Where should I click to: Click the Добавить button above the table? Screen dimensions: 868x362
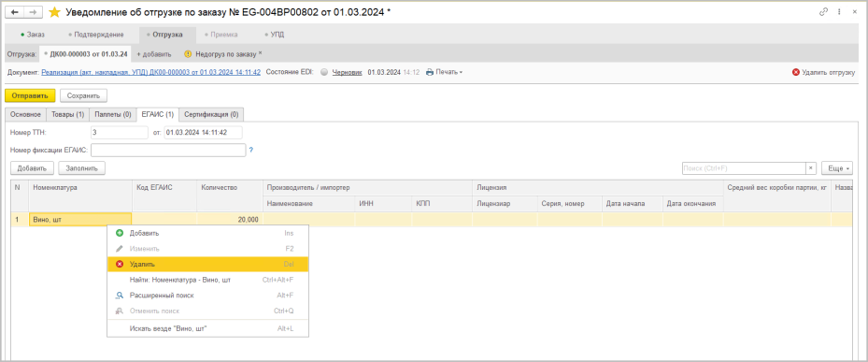[x=32, y=168]
